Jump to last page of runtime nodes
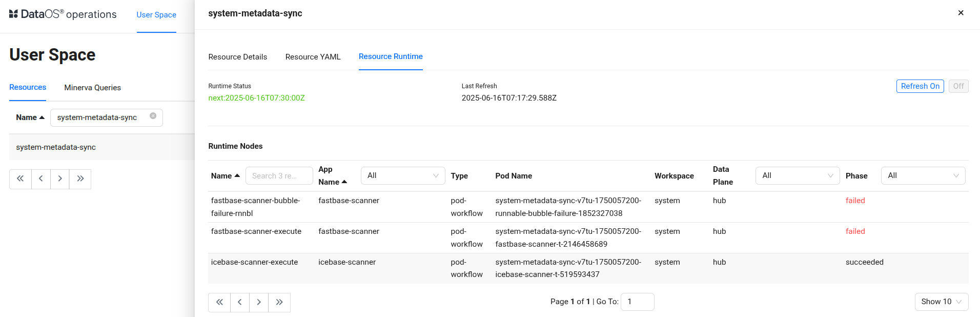This screenshot has height=317, width=980. pos(280,302)
